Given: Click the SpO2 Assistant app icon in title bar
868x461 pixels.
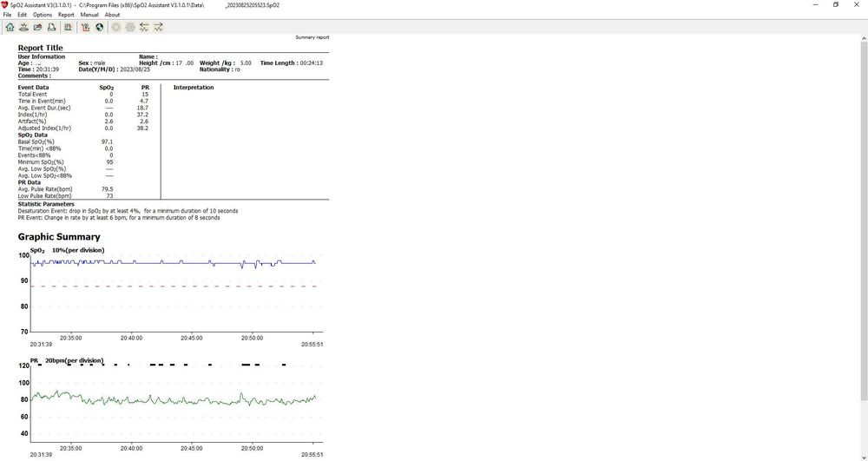Looking at the screenshot, I should pos(5,5).
